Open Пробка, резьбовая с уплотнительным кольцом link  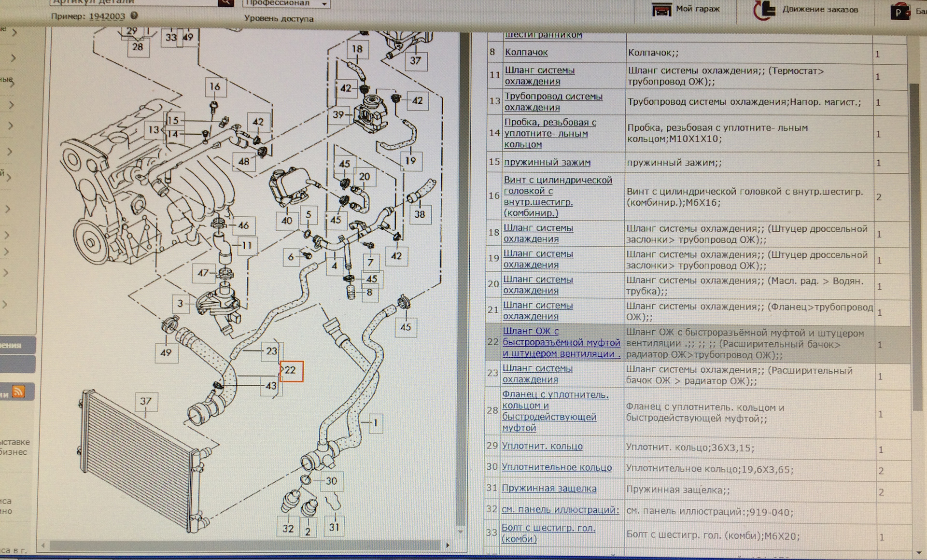(x=550, y=133)
